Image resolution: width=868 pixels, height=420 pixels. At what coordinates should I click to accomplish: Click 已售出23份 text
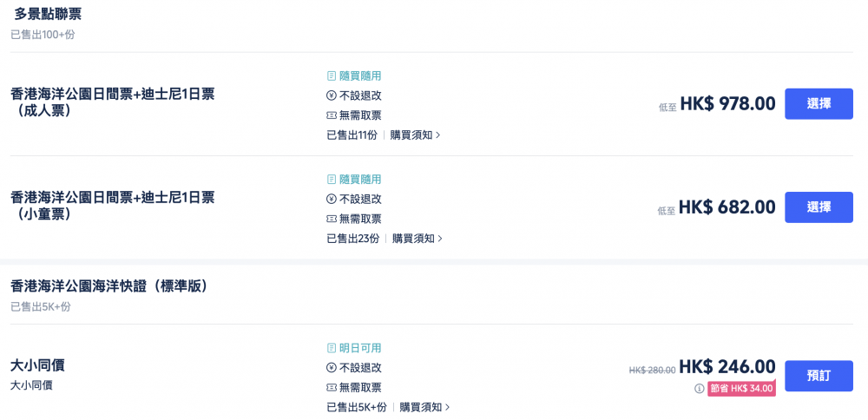click(353, 239)
